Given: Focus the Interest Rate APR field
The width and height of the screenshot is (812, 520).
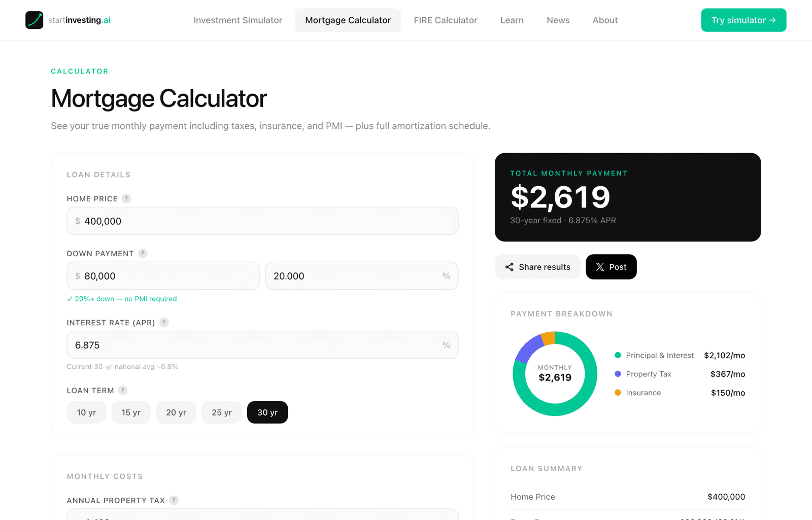Looking at the screenshot, I should pyautogui.click(x=262, y=345).
